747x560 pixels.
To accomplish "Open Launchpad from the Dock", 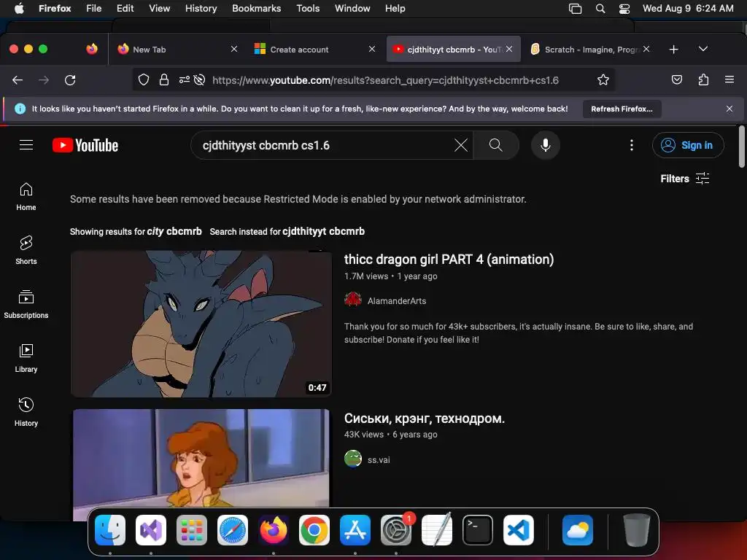I will (192, 530).
